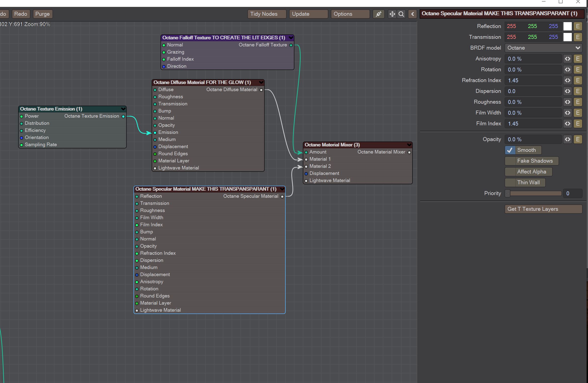Uncheck the Smooth checkbox
This screenshot has height=383, width=588.
(510, 150)
